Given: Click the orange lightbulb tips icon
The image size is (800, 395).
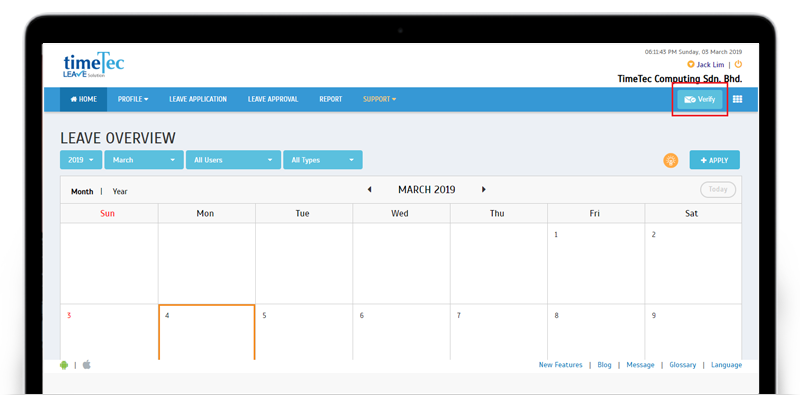Looking at the screenshot, I should (670, 160).
